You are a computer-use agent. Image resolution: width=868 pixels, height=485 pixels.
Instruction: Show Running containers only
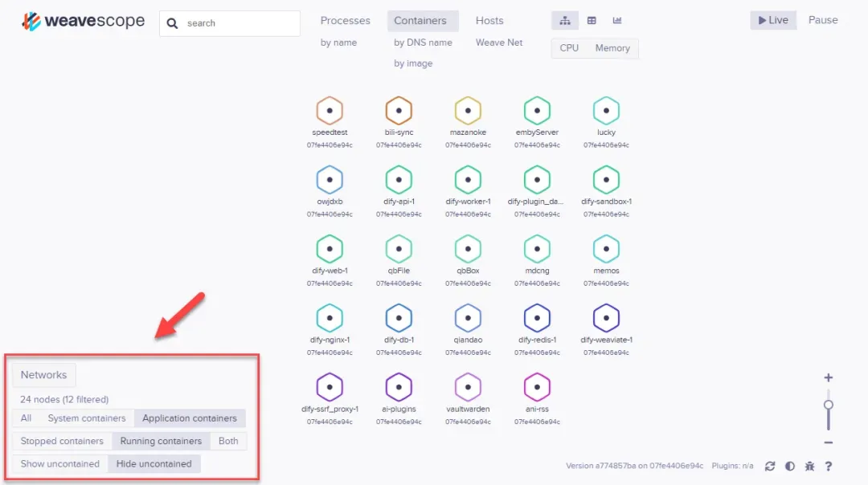[x=161, y=441]
